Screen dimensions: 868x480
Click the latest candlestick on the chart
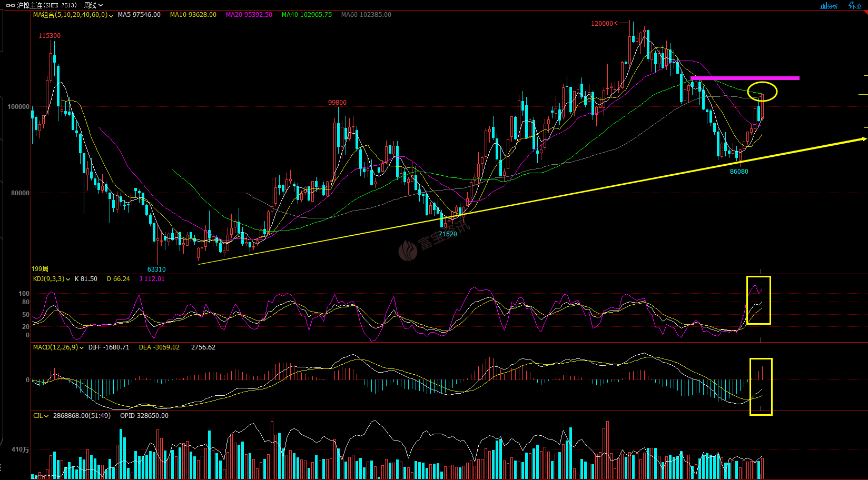pos(762,106)
